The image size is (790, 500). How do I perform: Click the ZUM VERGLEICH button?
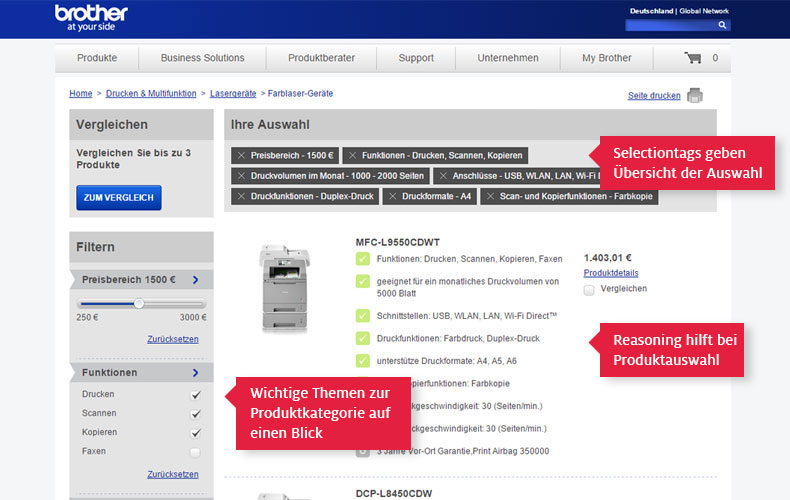[x=119, y=198]
